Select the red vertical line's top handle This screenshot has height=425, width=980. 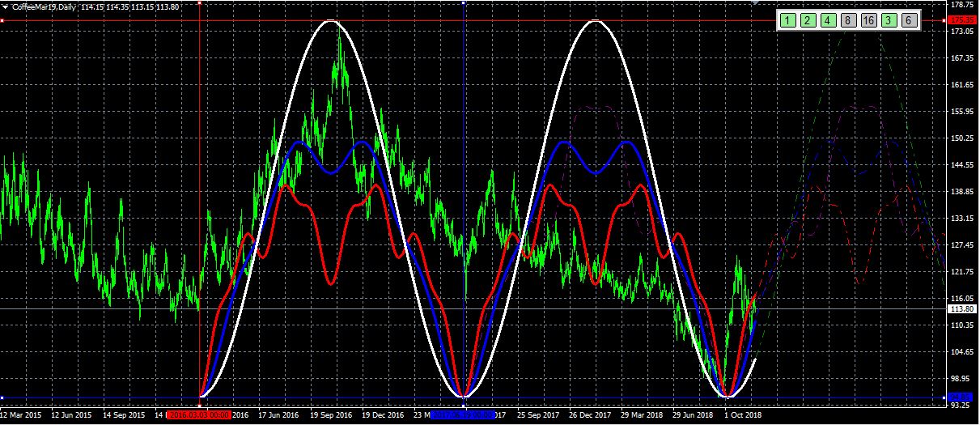tap(199, 3)
